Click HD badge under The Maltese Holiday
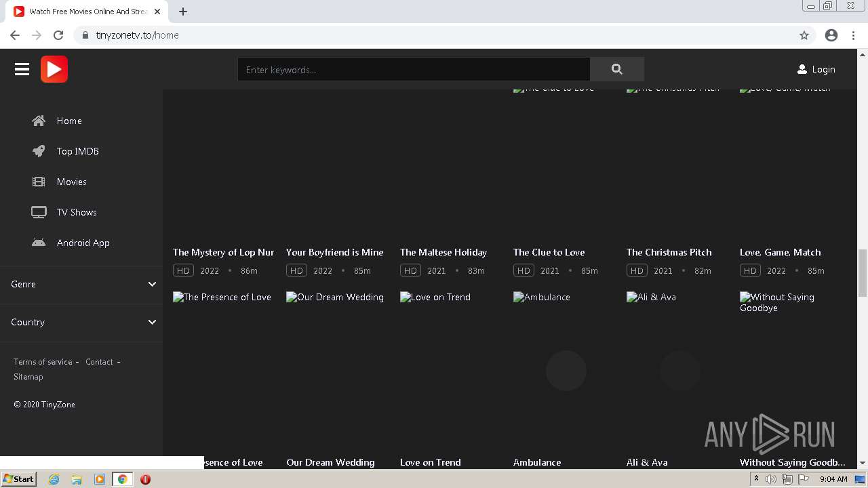 pyautogui.click(x=410, y=270)
